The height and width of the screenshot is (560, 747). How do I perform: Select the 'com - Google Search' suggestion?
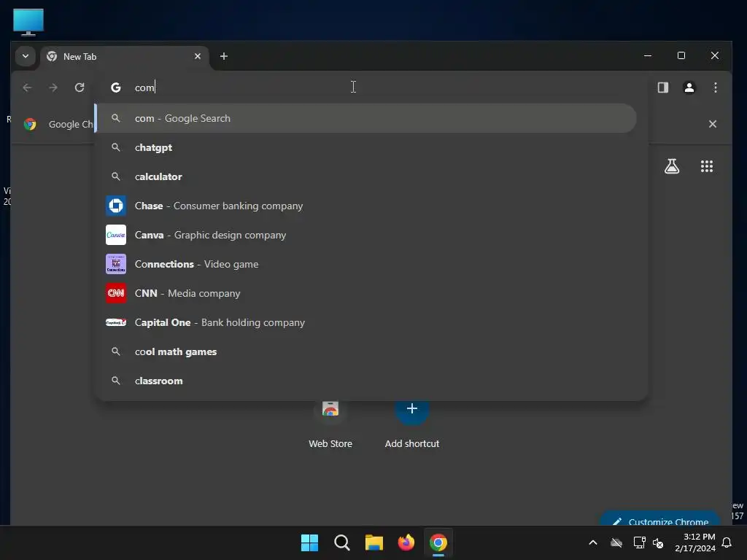pos(366,119)
